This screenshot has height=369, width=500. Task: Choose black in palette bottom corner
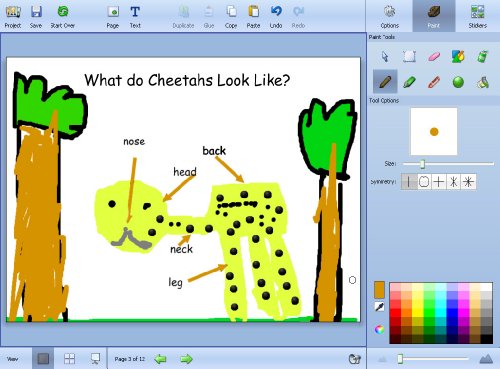(x=487, y=339)
